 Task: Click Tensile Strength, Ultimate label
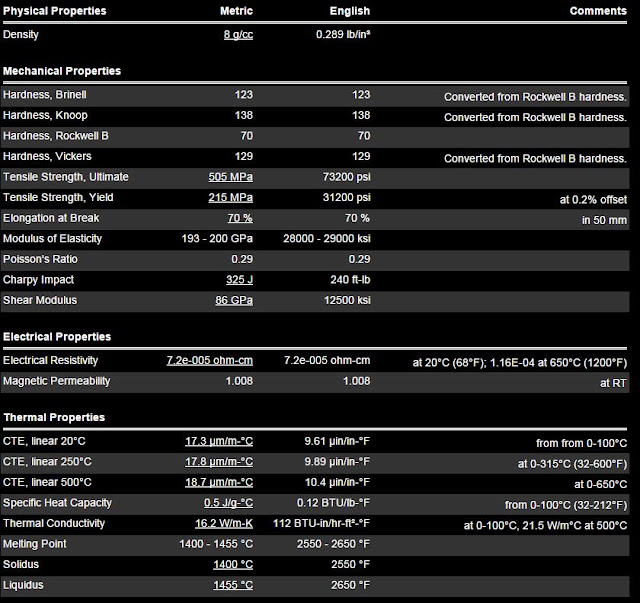(x=66, y=177)
